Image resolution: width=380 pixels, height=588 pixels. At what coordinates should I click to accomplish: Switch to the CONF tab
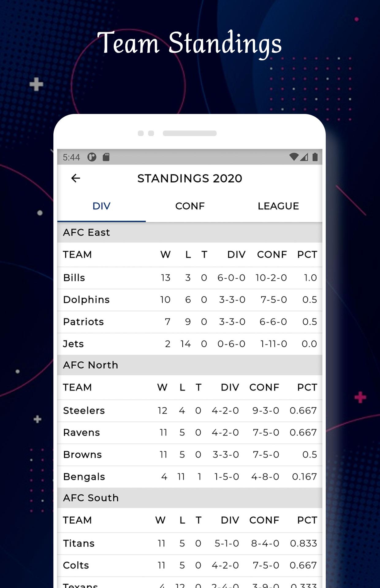(190, 206)
